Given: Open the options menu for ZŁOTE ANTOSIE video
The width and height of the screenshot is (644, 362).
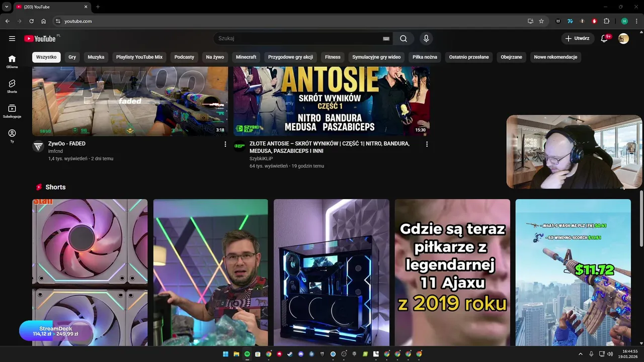Looking at the screenshot, I should click(x=427, y=144).
